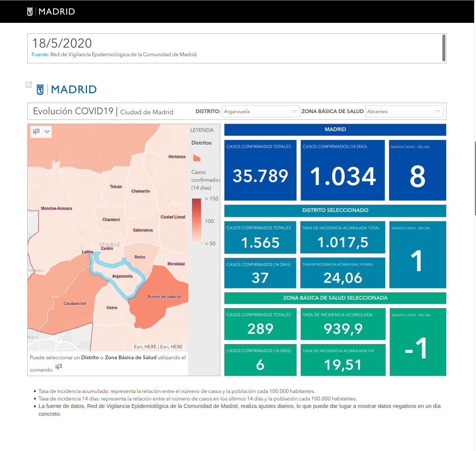
Task: Click the MADRID section header bar
Action: (335, 130)
